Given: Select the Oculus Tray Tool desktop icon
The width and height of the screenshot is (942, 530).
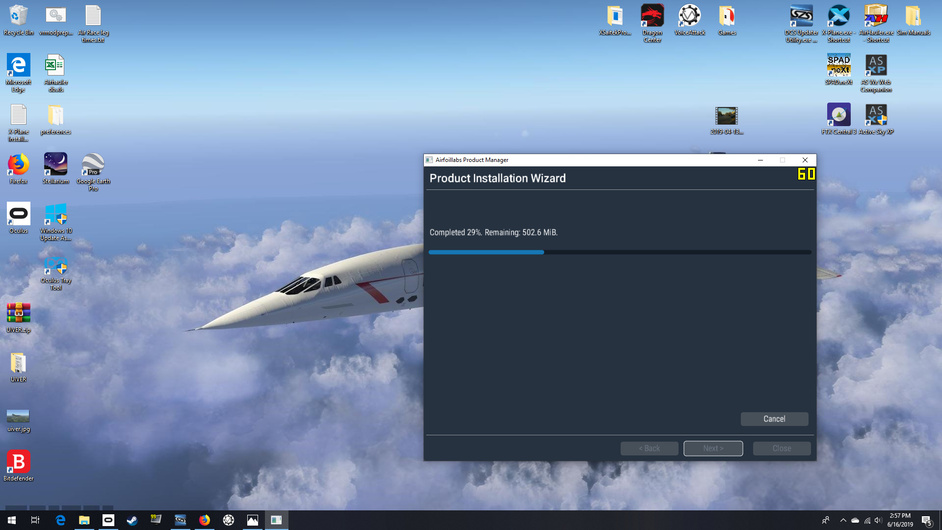Looking at the screenshot, I should (x=56, y=272).
